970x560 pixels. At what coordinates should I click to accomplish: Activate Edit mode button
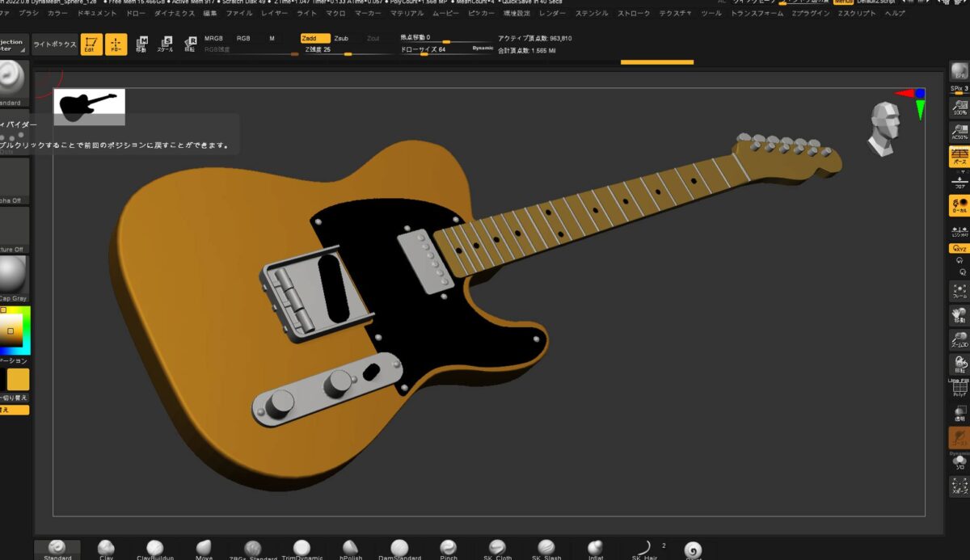point(91,44)
